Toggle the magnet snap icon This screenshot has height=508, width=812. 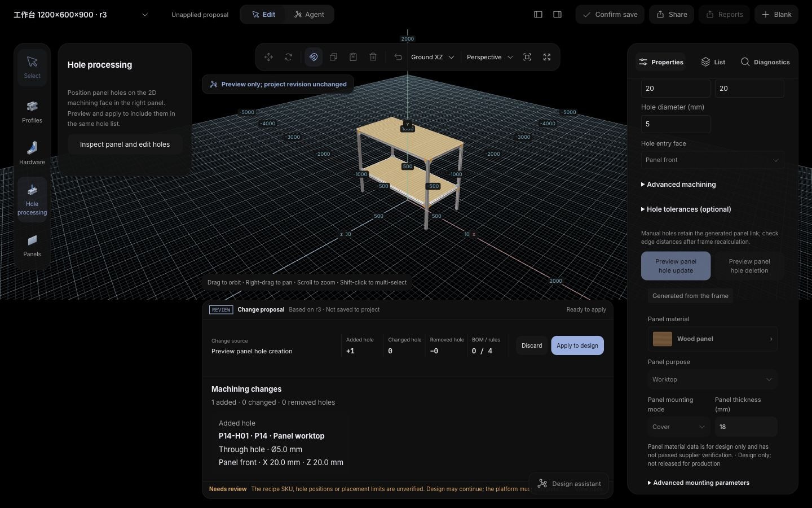click(x=314, y=57)
